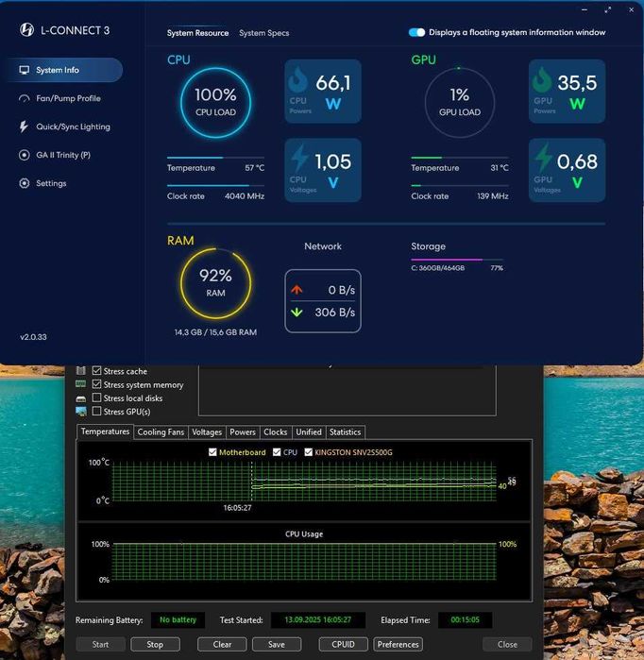Minimize the L-Connect 3 window
The image size is (644, 660).
[585, 9]
